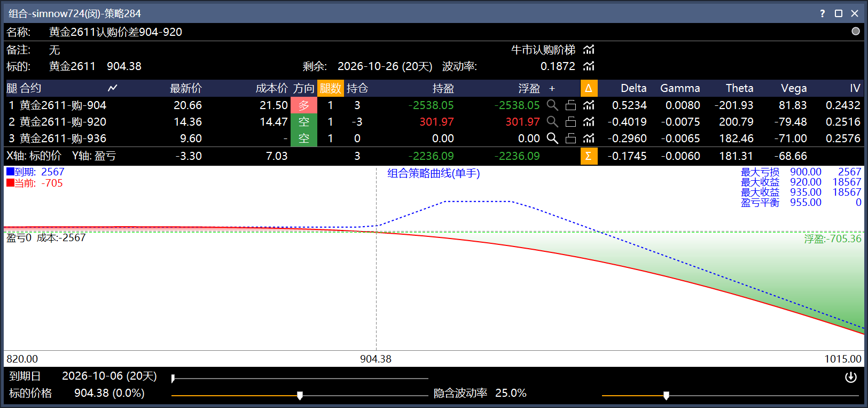
Task: Toggle direction 空 for 黄金2611-购-936
Action: pos(304,138)
